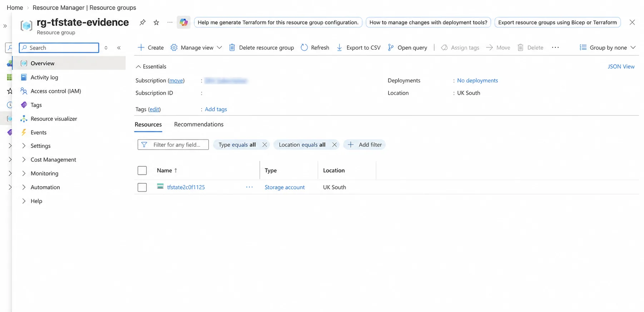Close the resource group blade
The width and height of the screenshot is (644, 312).
coord(632,22)
